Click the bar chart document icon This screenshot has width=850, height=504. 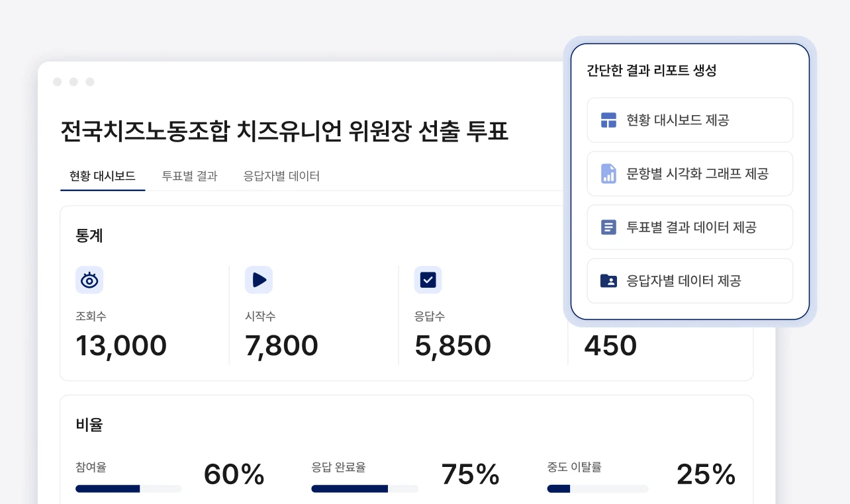[608, 174]
